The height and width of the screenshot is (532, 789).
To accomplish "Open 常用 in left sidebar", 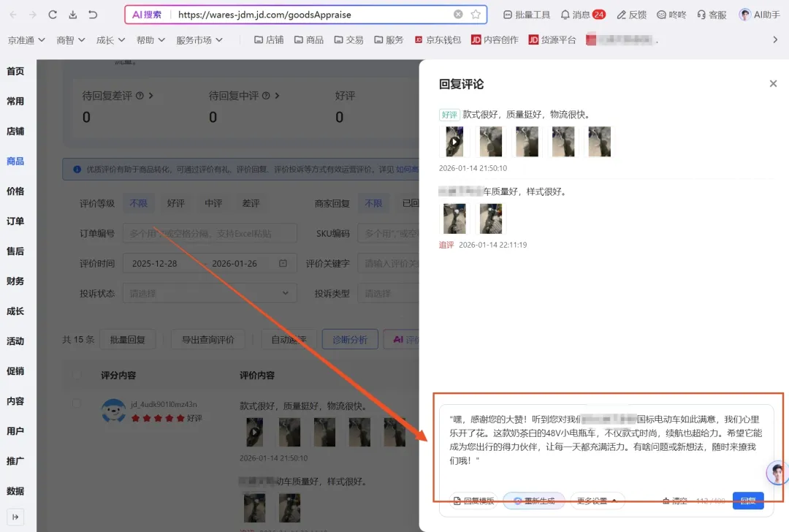I will [x=15, y=101].
